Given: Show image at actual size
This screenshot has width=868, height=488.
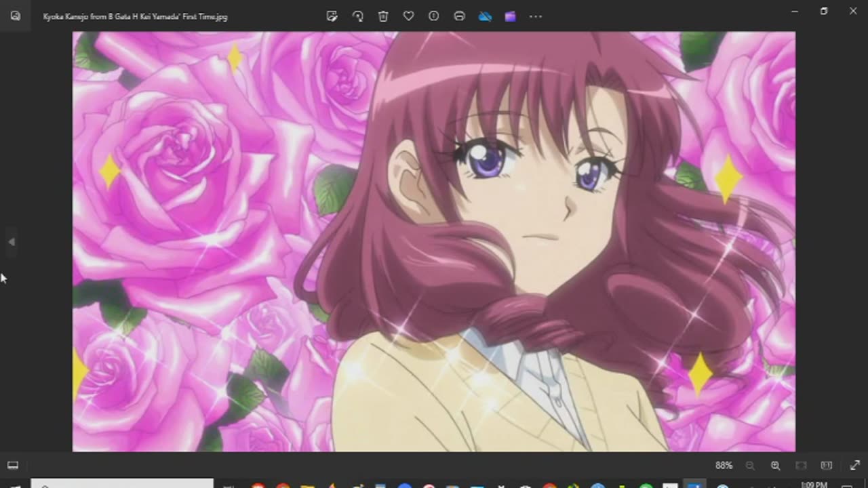Looking at the screenshot, I should pyautogui.click(x=826, y=466).
